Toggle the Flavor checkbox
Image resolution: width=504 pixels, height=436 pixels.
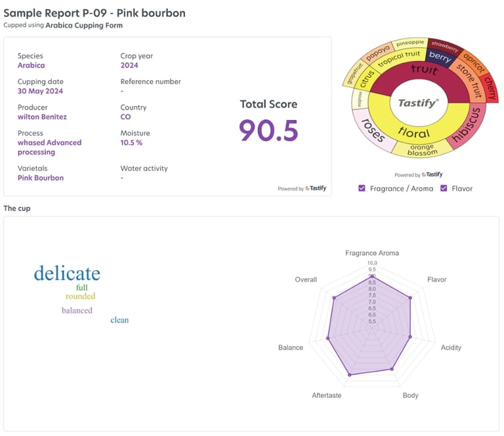point(444,189)
